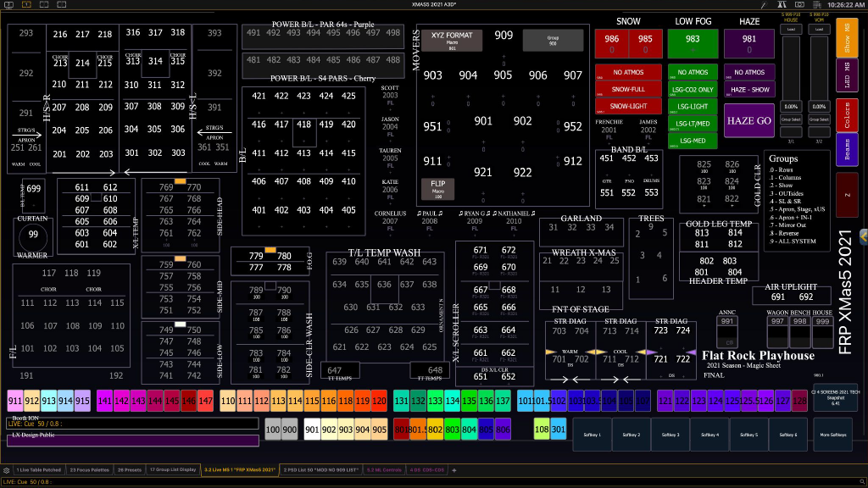Open the camera snapshot icon in top bar
Viewport: 868px width, 488px height.
point(799,4)
